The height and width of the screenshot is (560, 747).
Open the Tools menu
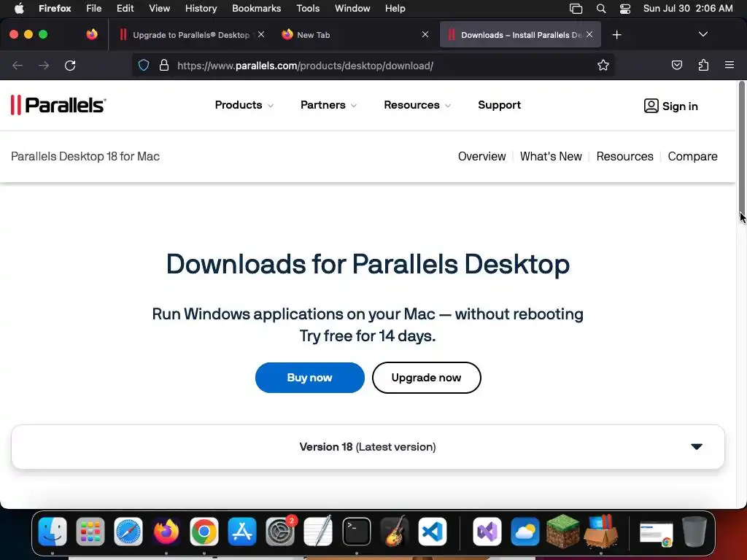tap(308, 9)
